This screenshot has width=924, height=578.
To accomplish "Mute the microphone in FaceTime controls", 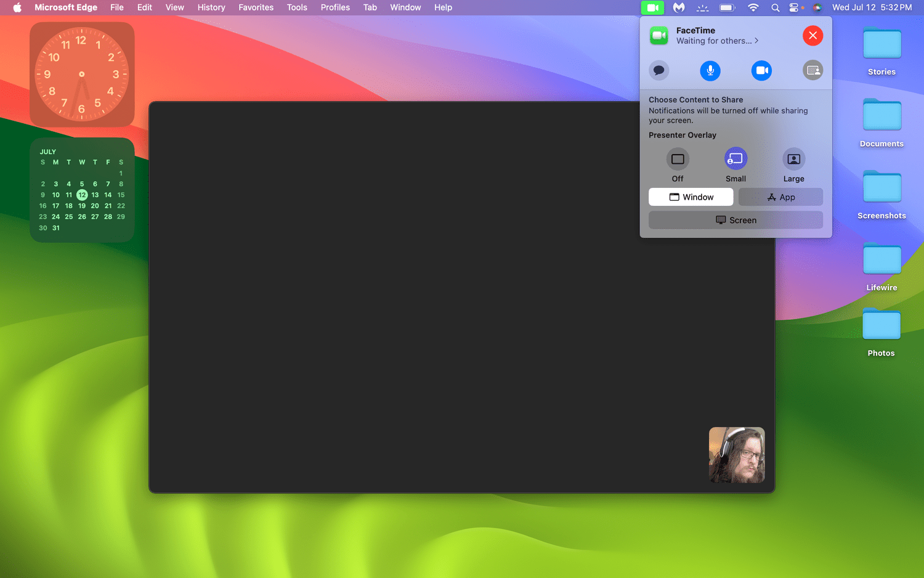I will [x=710, y=70].
